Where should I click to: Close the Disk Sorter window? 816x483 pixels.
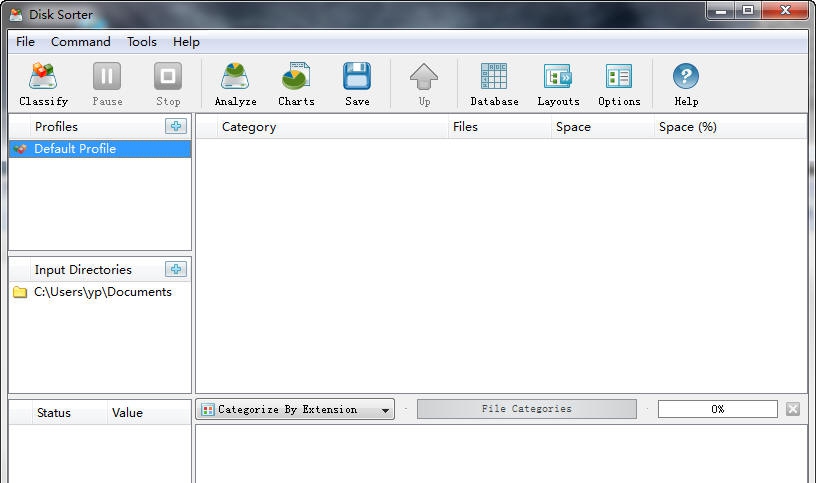click(785, 10)
